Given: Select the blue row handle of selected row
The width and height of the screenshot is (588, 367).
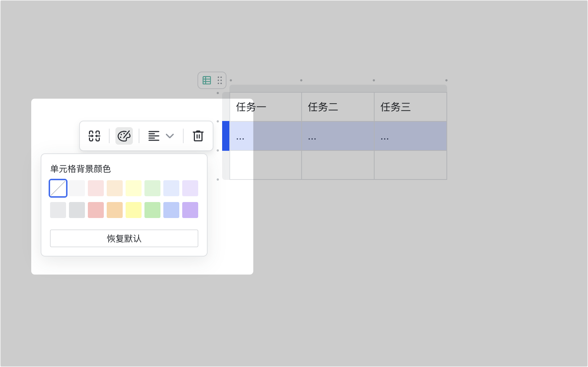Looking at the screenshot, I should click(226, 136).
